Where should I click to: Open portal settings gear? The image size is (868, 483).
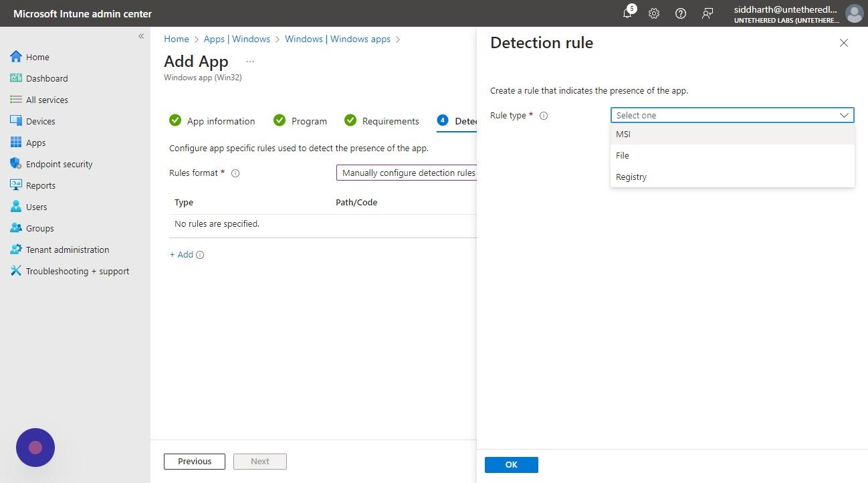(654, 13)
